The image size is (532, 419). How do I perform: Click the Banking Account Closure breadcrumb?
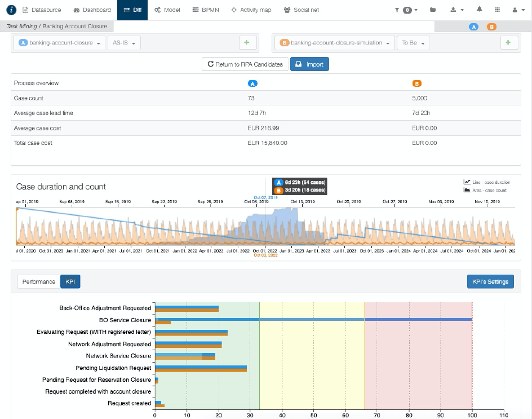pyautogui.click(x=74, y=27)
